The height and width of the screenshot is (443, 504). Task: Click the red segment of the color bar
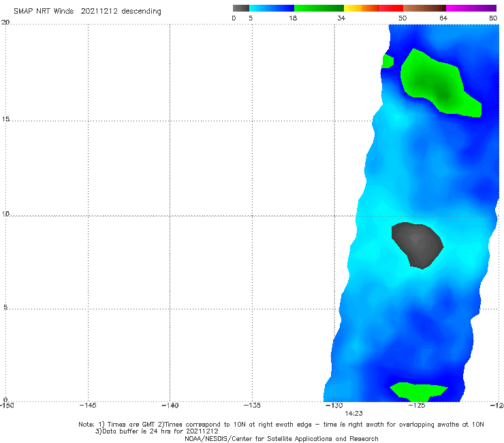(x=391, y=8)
